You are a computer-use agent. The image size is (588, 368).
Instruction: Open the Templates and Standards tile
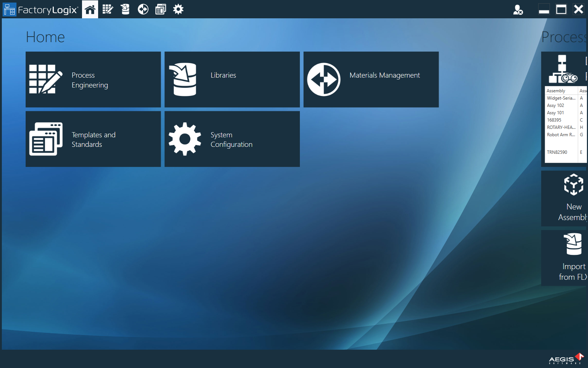click(x=93, y=139)
